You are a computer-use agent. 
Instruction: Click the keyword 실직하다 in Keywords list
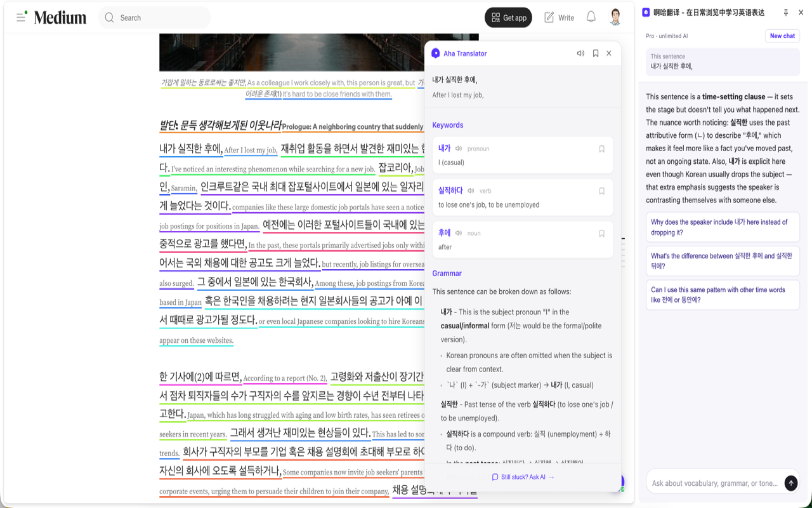coord(450,190)
